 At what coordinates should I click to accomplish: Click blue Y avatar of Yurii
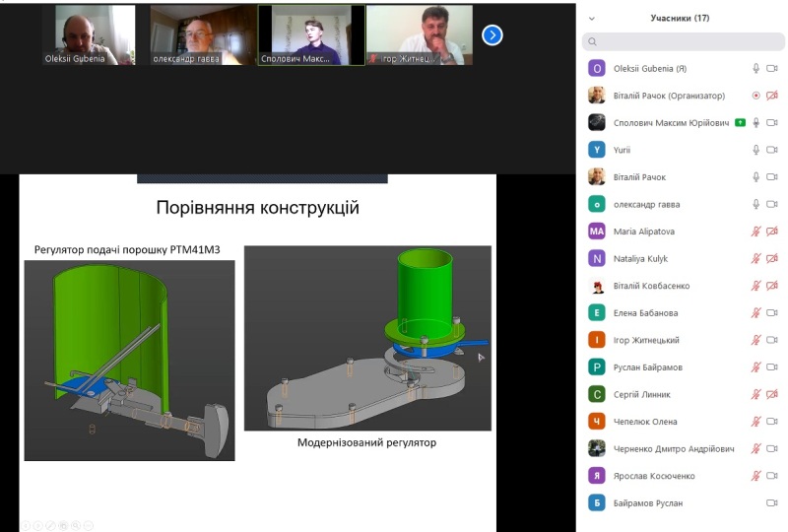point(597,150)
